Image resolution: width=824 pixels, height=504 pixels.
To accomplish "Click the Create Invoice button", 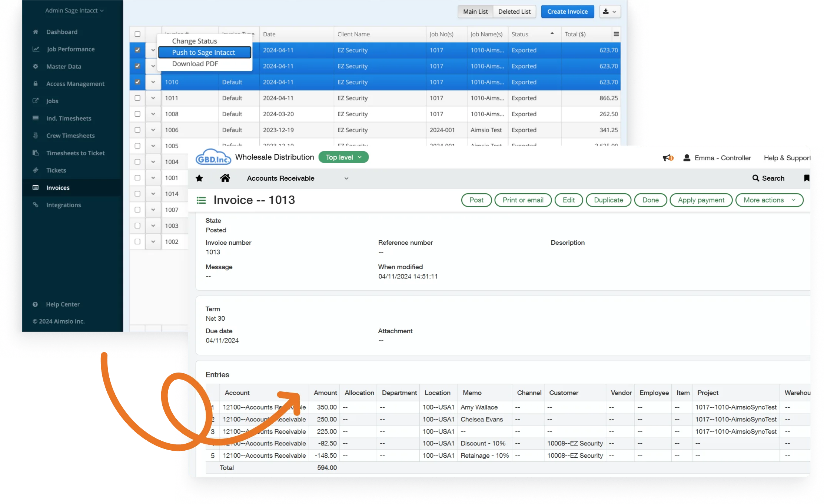I will point(568,11).
